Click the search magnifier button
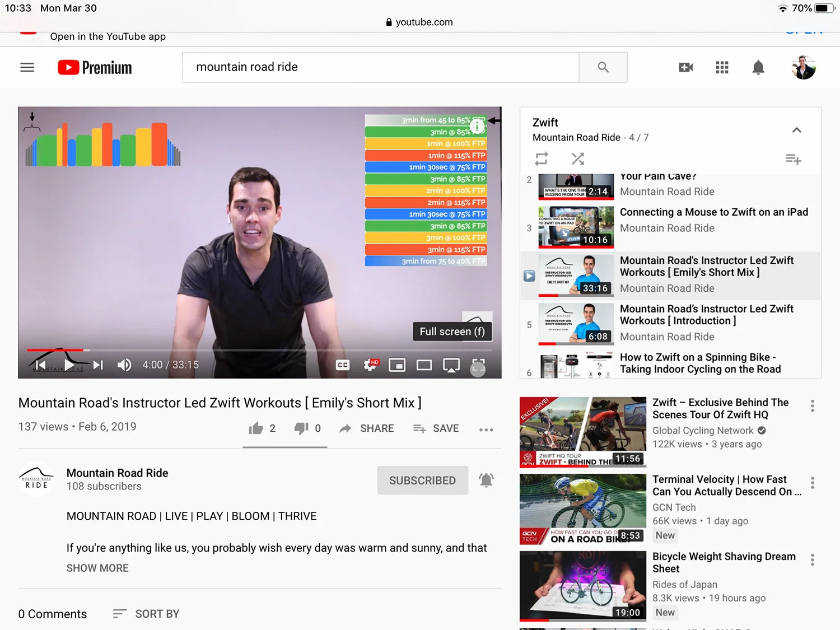Viewport: 840px width, 630px height. (x=603, y=67)
